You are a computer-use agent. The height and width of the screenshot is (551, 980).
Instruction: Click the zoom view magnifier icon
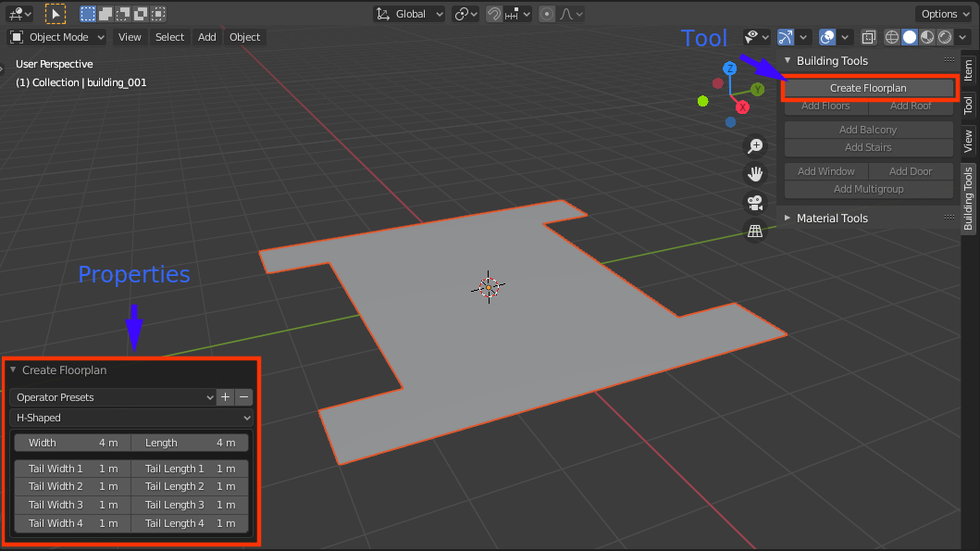pyautogui.click(x=755, y=145)
